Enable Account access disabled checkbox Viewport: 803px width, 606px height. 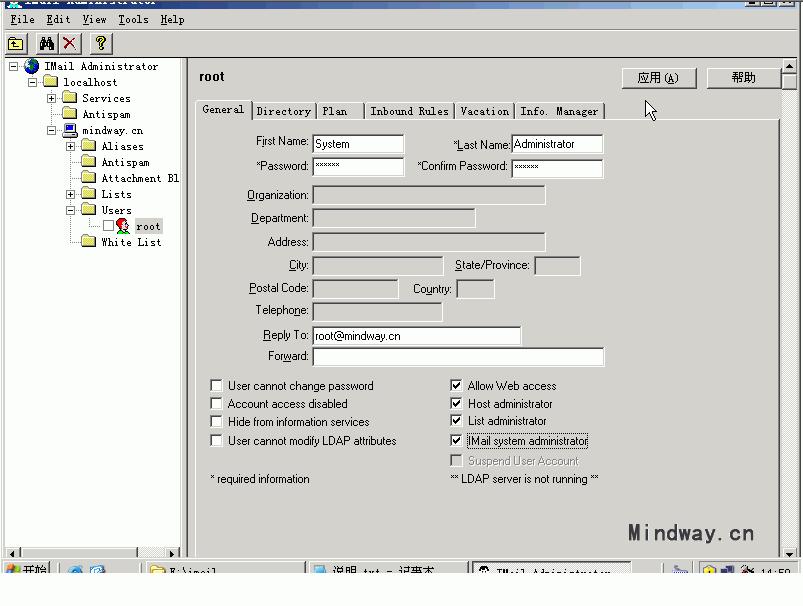tap(217, 404)
